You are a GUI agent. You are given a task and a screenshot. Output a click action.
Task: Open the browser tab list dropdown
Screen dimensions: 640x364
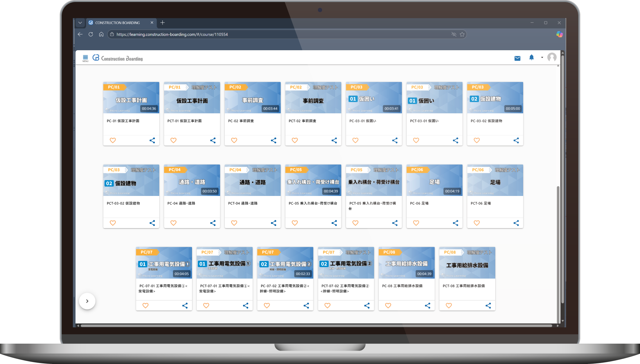click(x=80, y=23)
